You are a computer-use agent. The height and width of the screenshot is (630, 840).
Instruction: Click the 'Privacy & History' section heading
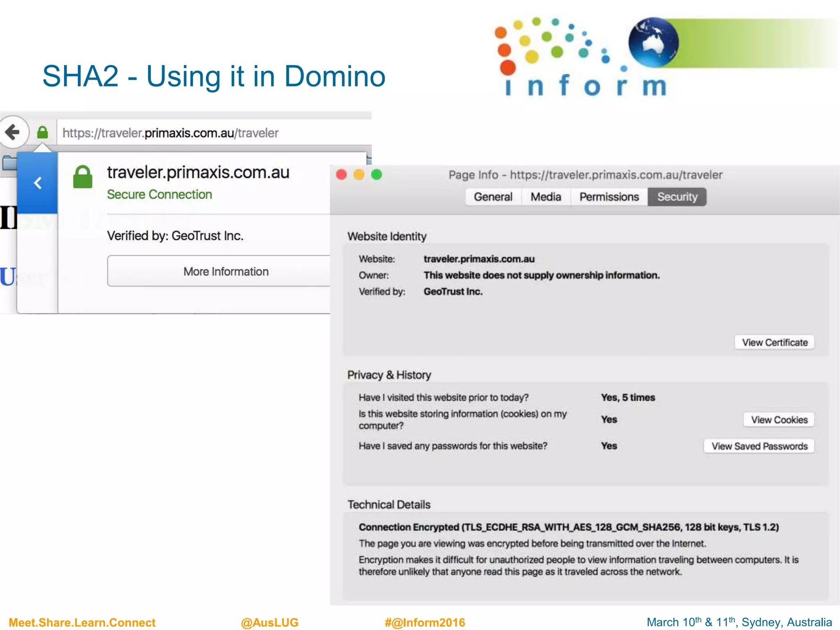pos(389,375)
